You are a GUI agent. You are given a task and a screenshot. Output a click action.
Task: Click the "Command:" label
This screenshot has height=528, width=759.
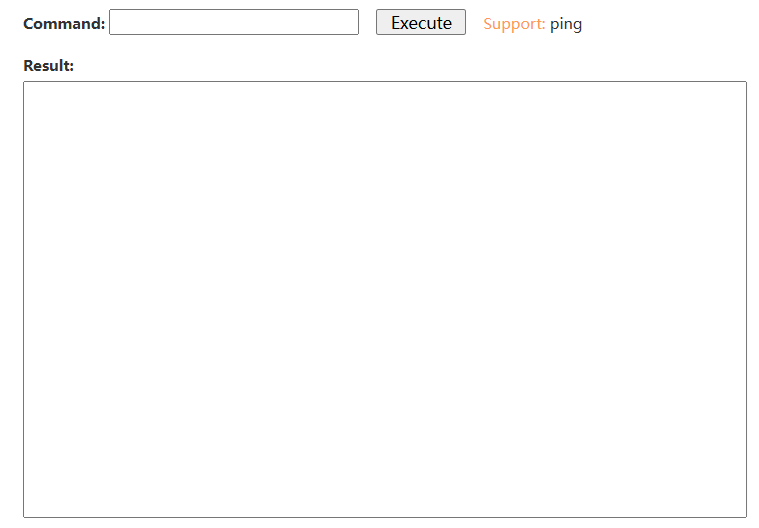[64, 23]
